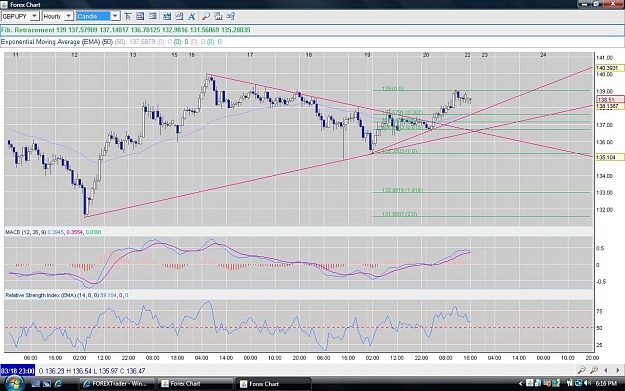Click the 139 (0.0) Fibonacci level label
The height and width of the screenshot is (391, 625).
tap(393, 88)
